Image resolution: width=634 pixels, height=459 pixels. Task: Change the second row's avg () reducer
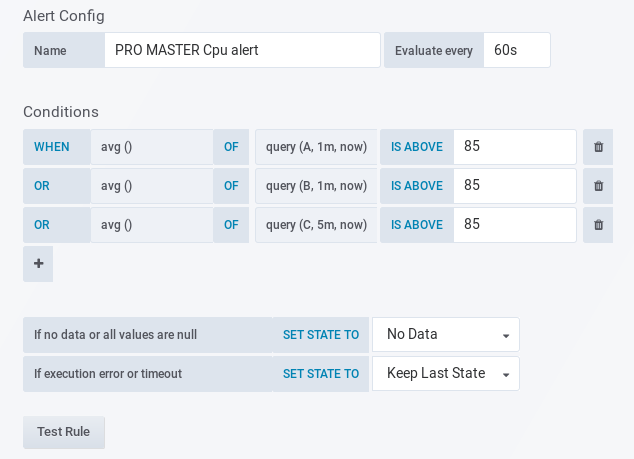click(150, 186)
